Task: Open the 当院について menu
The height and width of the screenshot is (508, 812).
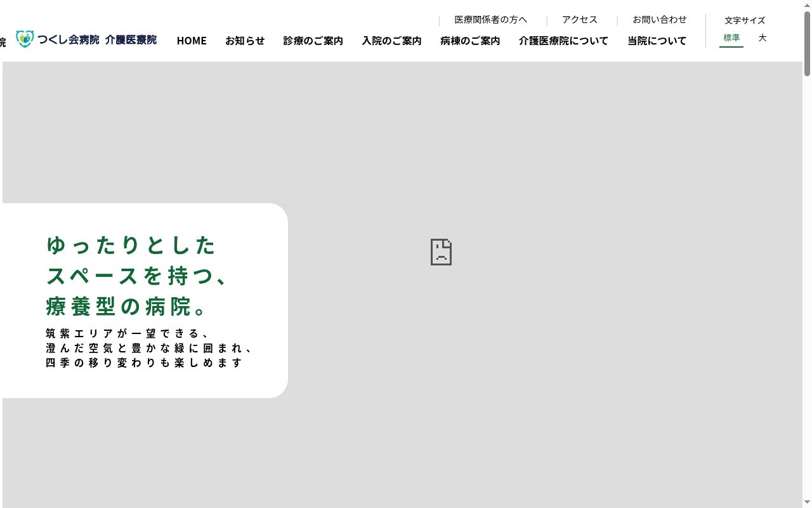Action: [657, 41]
